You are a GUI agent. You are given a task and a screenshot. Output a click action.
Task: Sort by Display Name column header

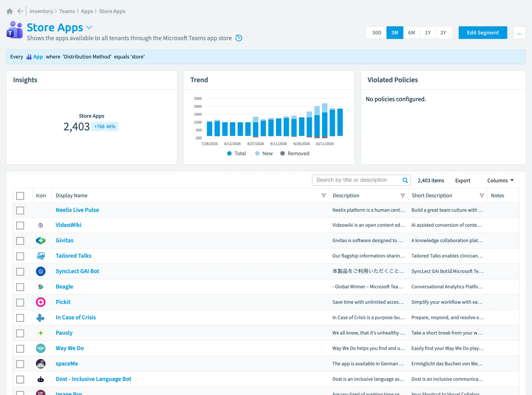71,196
